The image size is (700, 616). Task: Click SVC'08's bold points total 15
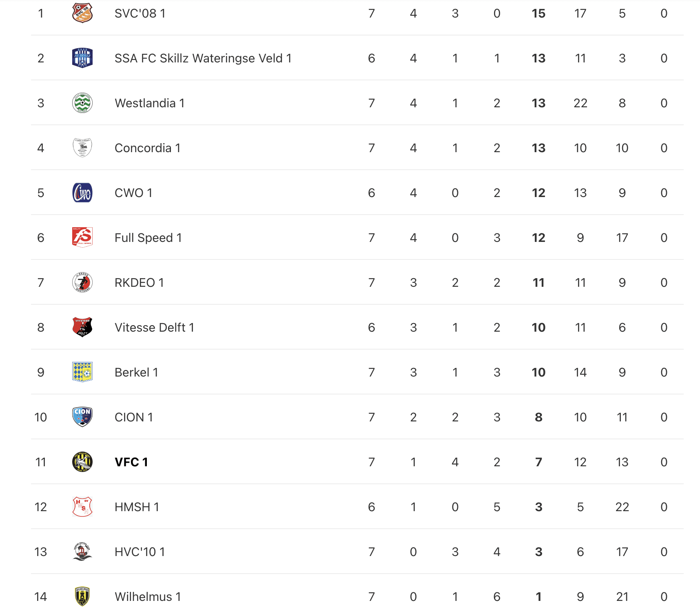(538, 13)
